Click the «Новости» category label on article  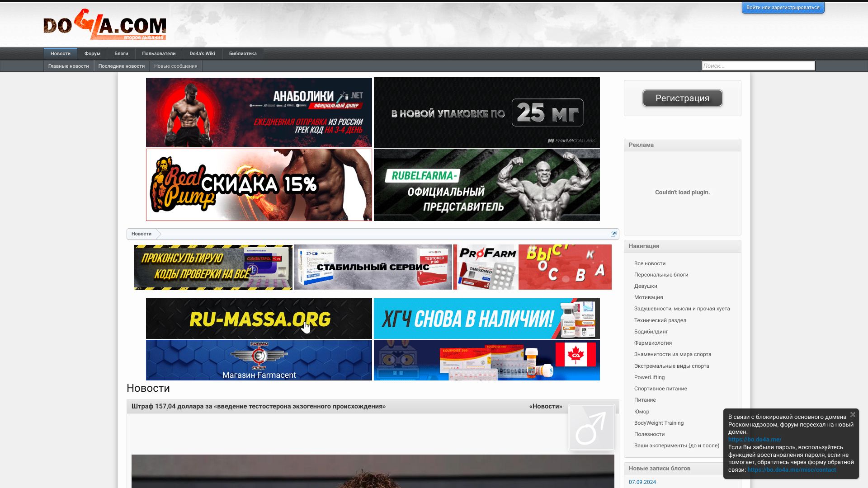tap(546, 406)
